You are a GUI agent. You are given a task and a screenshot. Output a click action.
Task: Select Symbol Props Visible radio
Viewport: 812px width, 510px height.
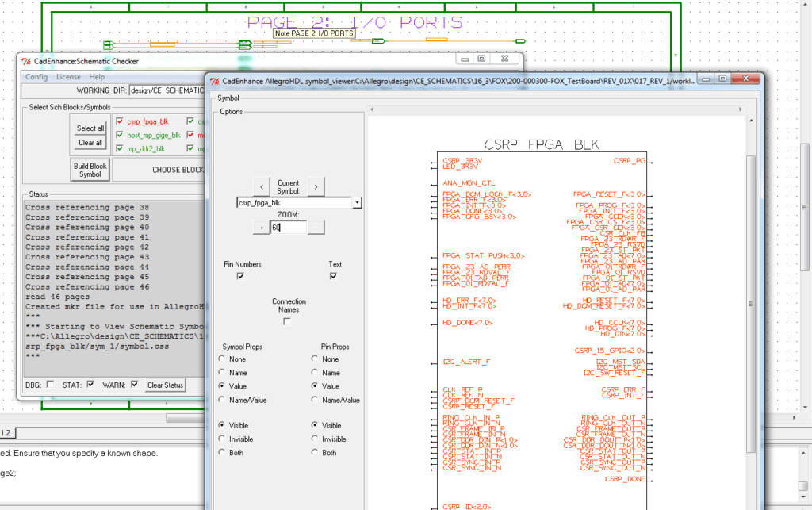tap(222, 424)
